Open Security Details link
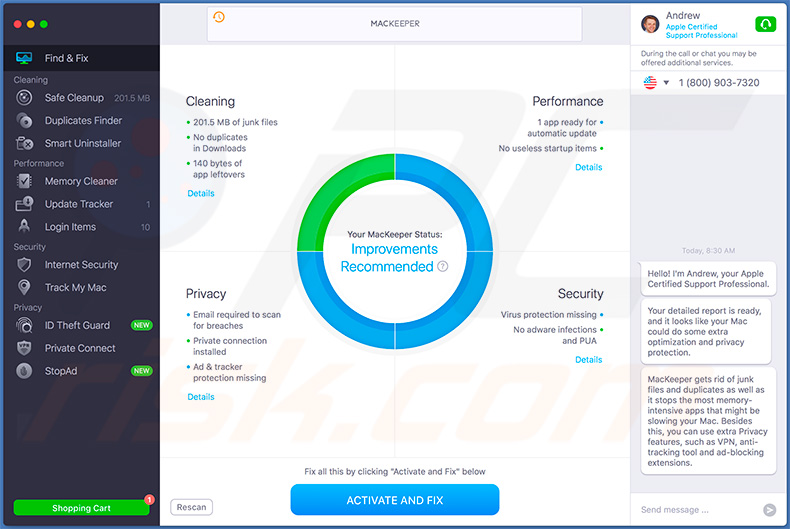The height and width of the screenshot is (529, 790). point(588,360)
